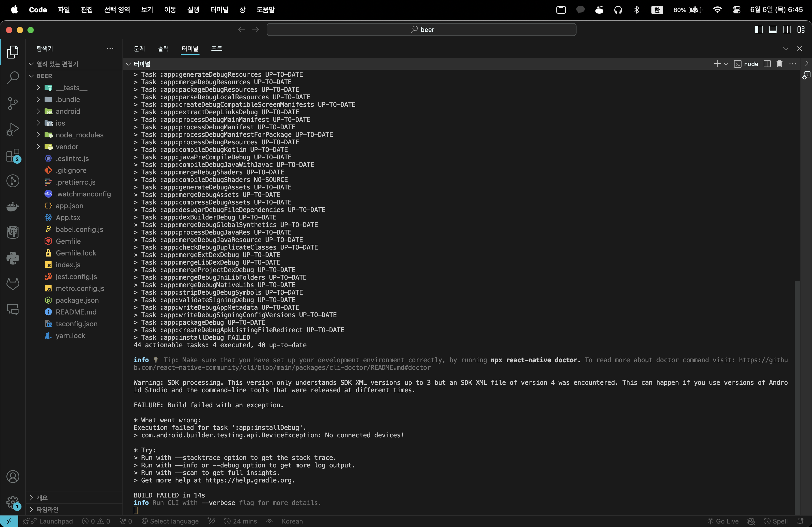Click Select language in status bar
The height and width of the screenshot is (527, 812).
[170, 521]
